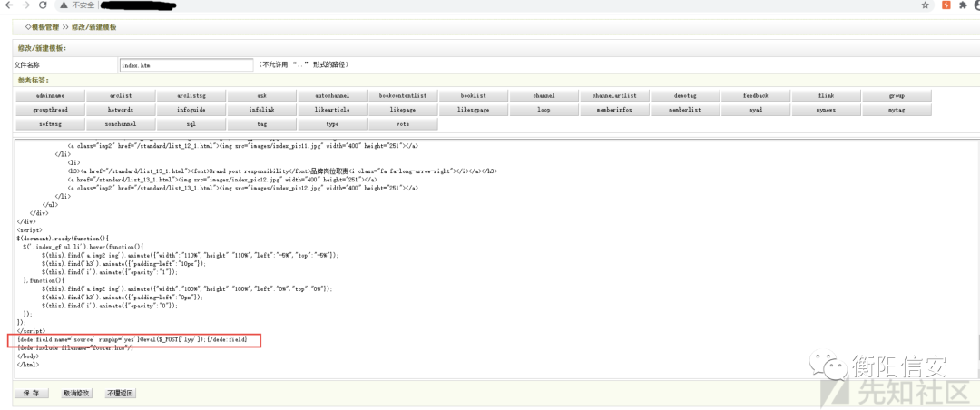Click the closing </script> line
The width and height of the screenshot is (980, 410).
coord(31,330)
